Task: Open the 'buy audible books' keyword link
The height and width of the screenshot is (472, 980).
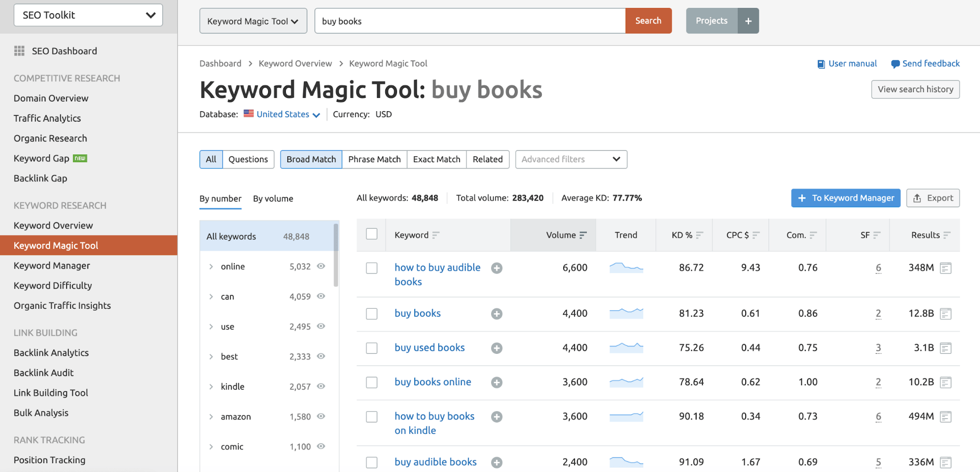Action: coord(435,462)
